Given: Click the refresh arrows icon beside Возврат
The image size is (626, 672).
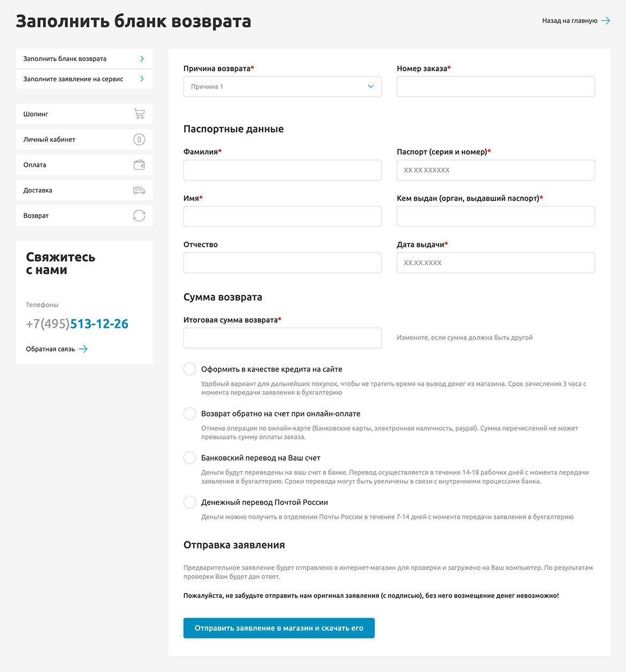Looking at the screenshot, I should 139,216.
